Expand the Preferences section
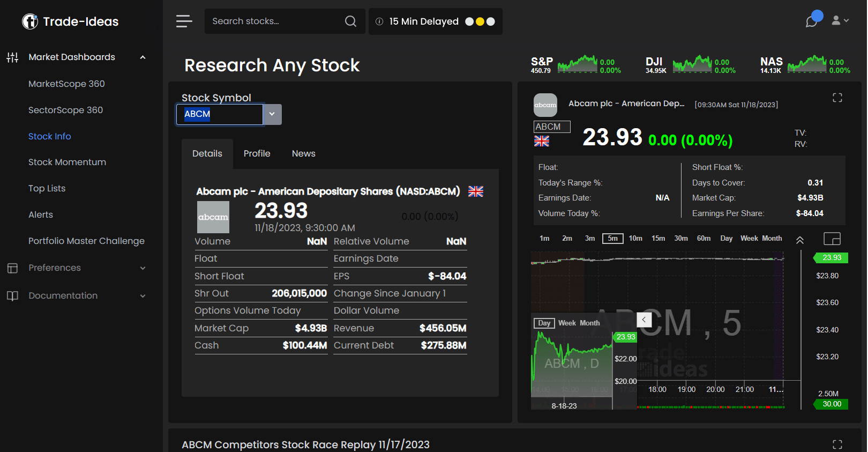This screenshot has width=868, height=452. pos(143,268)
